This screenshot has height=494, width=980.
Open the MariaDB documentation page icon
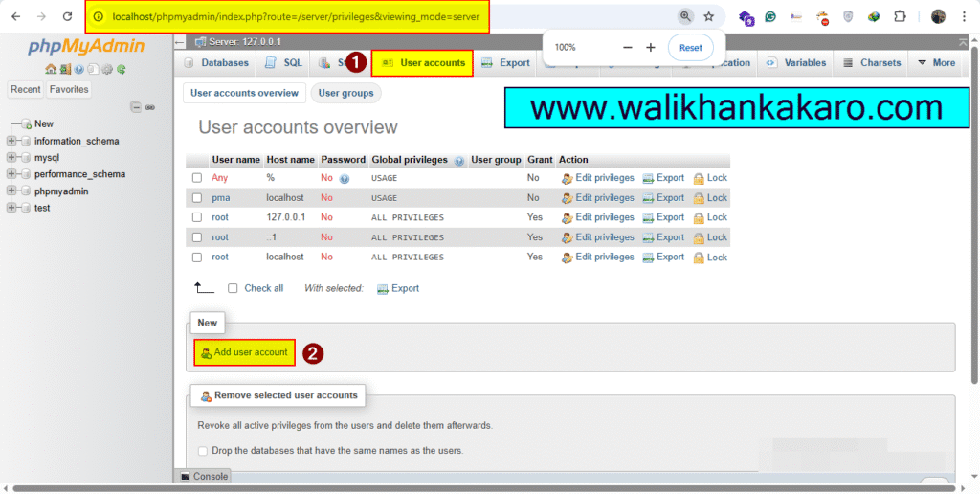[93, 70]
